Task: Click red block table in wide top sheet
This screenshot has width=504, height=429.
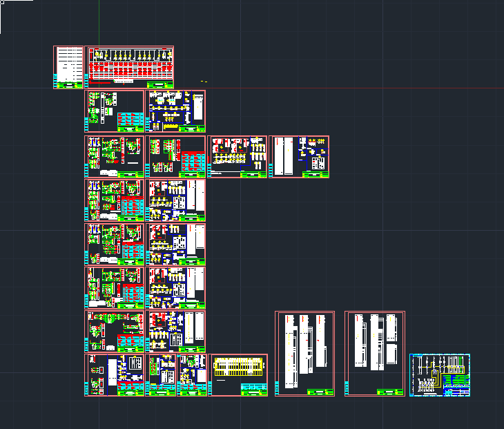Action: (x=131, y=71)
